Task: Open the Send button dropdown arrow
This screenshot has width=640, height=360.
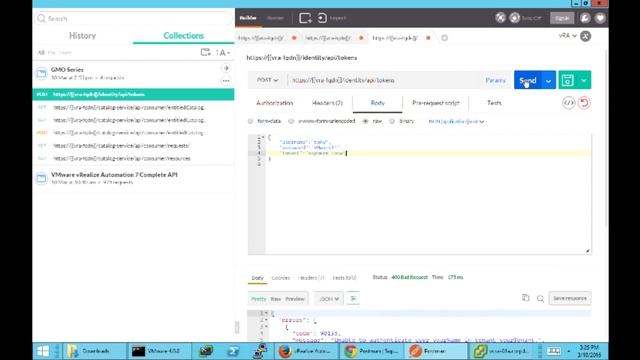Action: coord(548,80)
